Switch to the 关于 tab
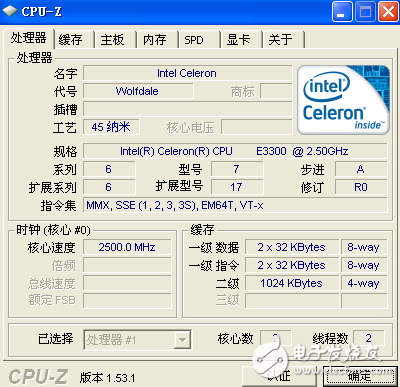 click(280, 40)
